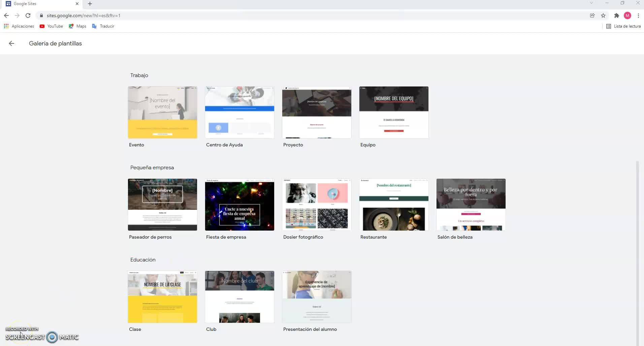The image size is (644, 346).
Task: Click the 'Pequeña empresa' section heading
Action: [x=152, y=168]
